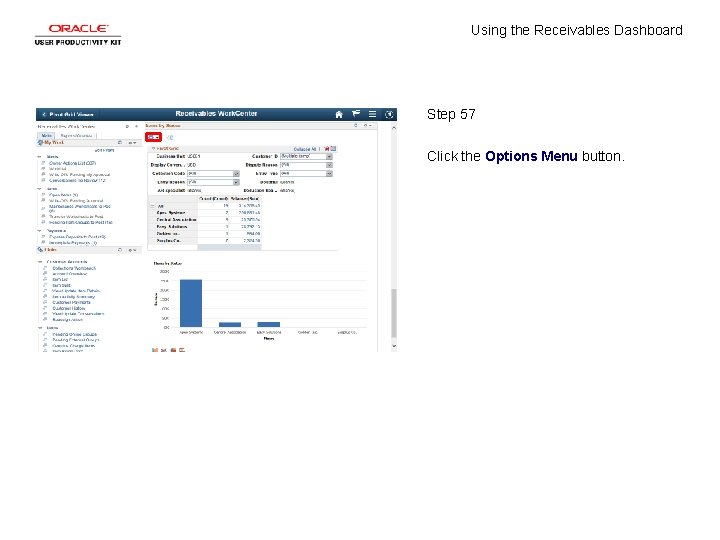Image resolution: width=720 pixels, height=540 pixels.
Task: Collapse the All row in pivot grid
Action: 153,206
